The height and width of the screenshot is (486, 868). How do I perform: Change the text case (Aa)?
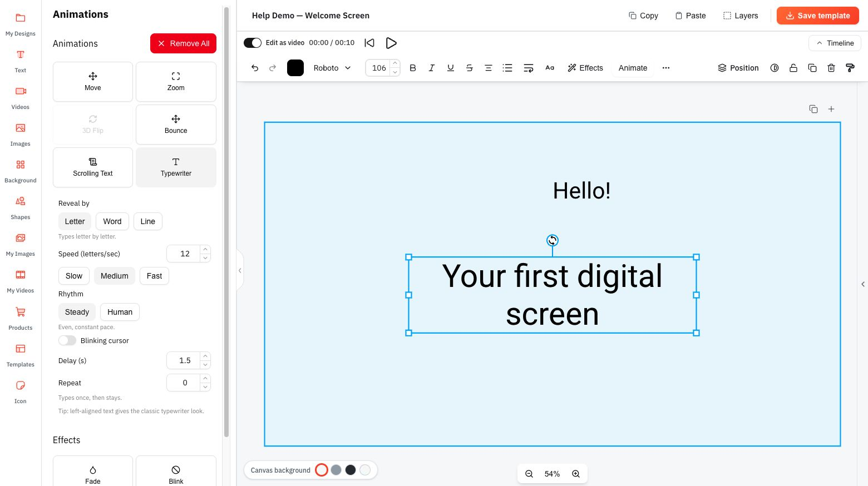tap(550, 68)
